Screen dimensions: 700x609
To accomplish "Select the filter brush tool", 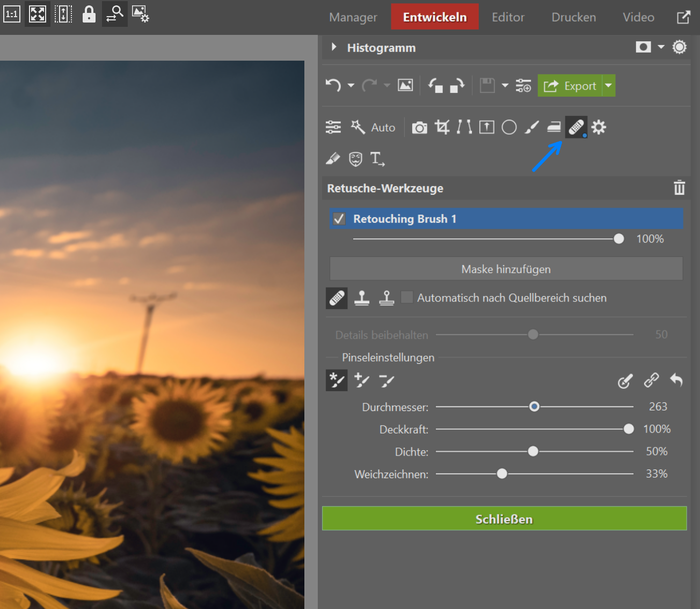I will click(x=531, y=127).
